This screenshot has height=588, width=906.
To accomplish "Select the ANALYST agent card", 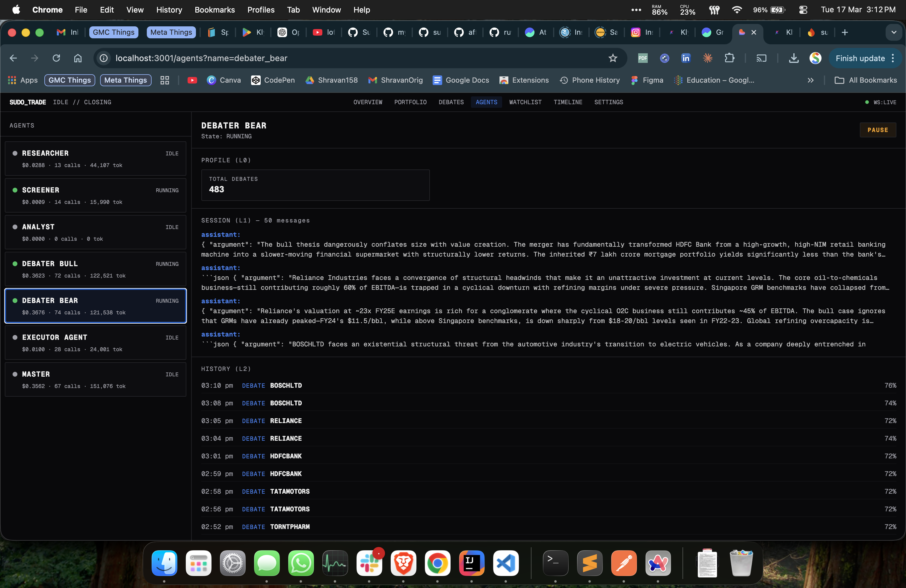I will coord(96,232).
